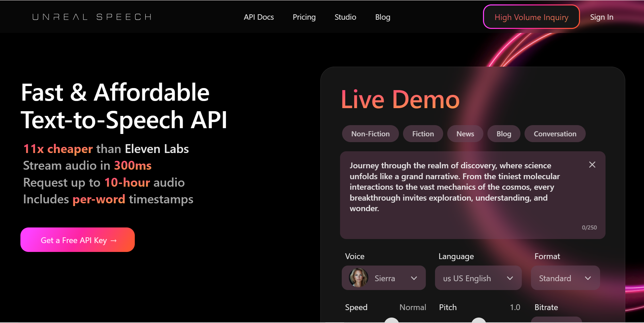Click the 'per-word' highlighted text
644x323 pixels.
click(x=99, y=199)
